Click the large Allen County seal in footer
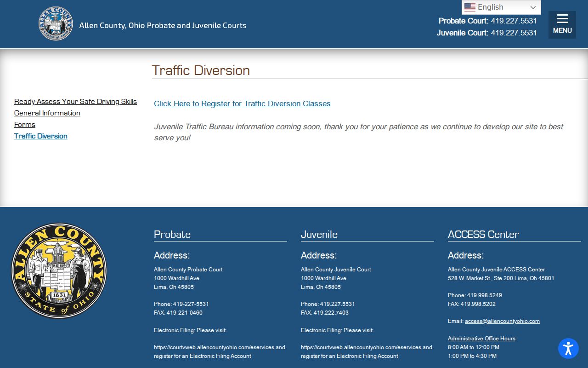Viewport: 588px width, 368px height. (x=59, y=271)
